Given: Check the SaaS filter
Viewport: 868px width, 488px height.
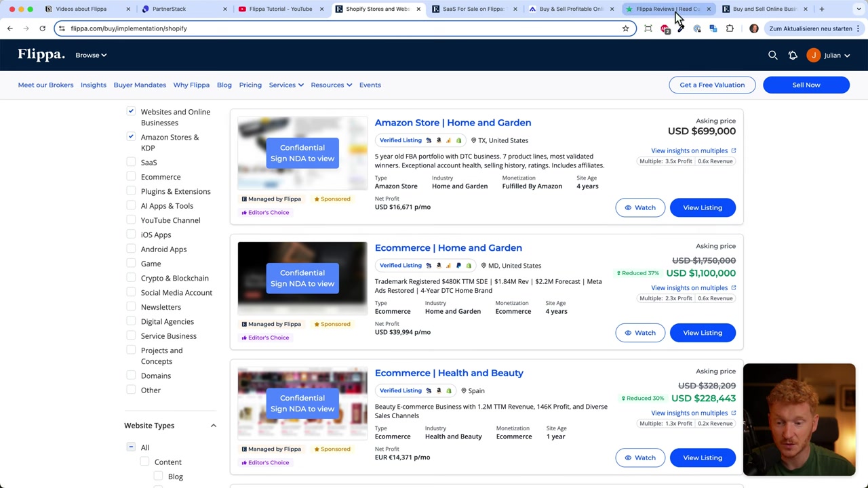Looking at the screenshot, I should (131, 162).
